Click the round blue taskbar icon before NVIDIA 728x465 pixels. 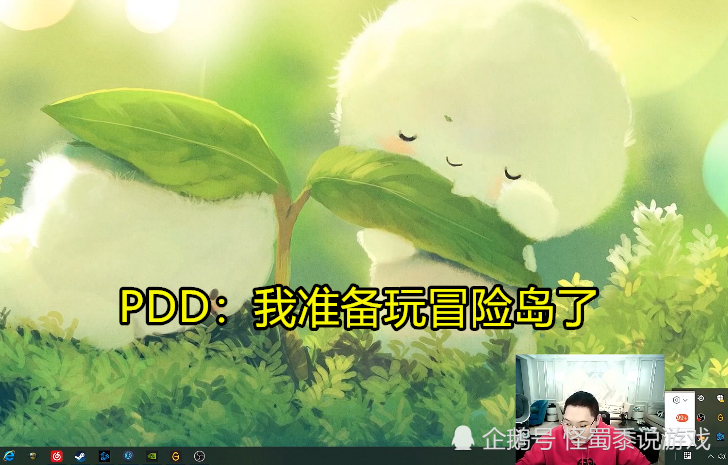[128, 456]
